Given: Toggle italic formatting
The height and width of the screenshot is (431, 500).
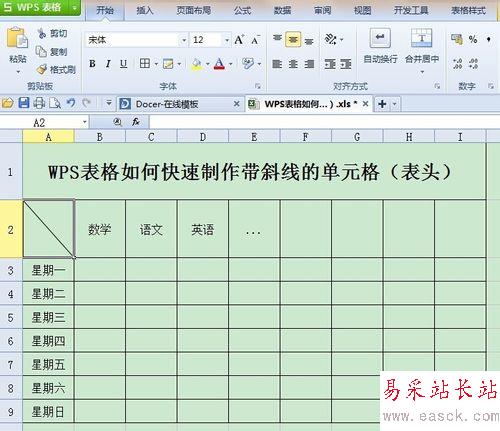Looking at the screenshot, I should point(108,64).
